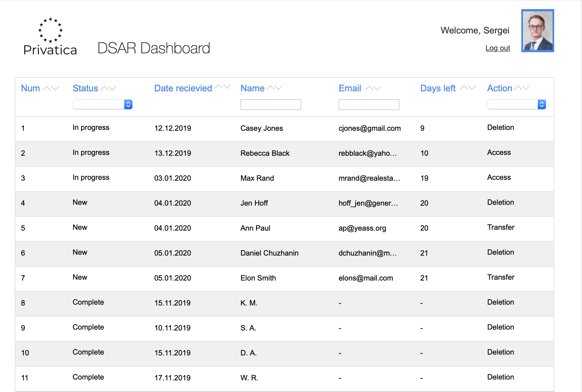The image size is (582, 392).
Task: Open the Action filter dropdown
Action: (x=516, y=104)
